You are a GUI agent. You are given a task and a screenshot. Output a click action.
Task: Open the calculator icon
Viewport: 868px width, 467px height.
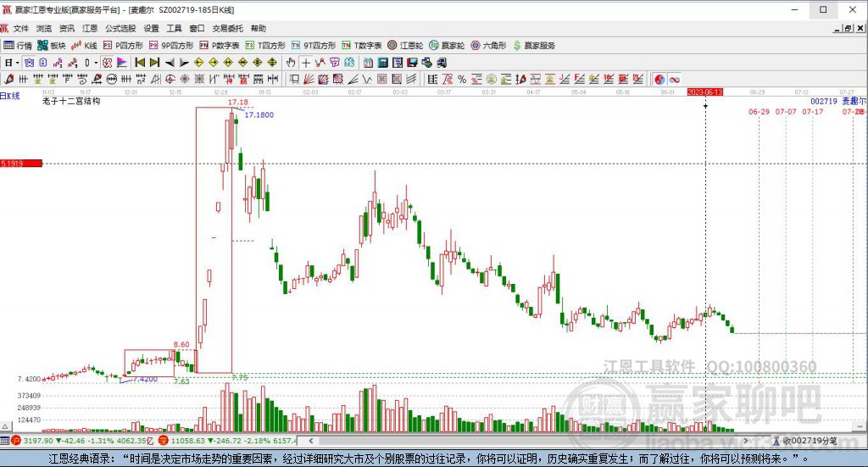tap(382, 63)
